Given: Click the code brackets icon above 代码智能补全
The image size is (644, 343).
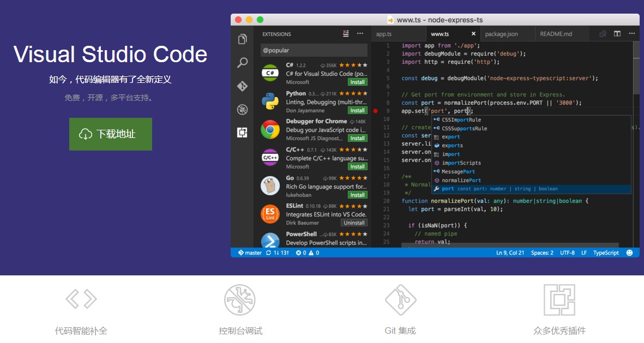Looking at the screenshot, I should click(81, 299).
